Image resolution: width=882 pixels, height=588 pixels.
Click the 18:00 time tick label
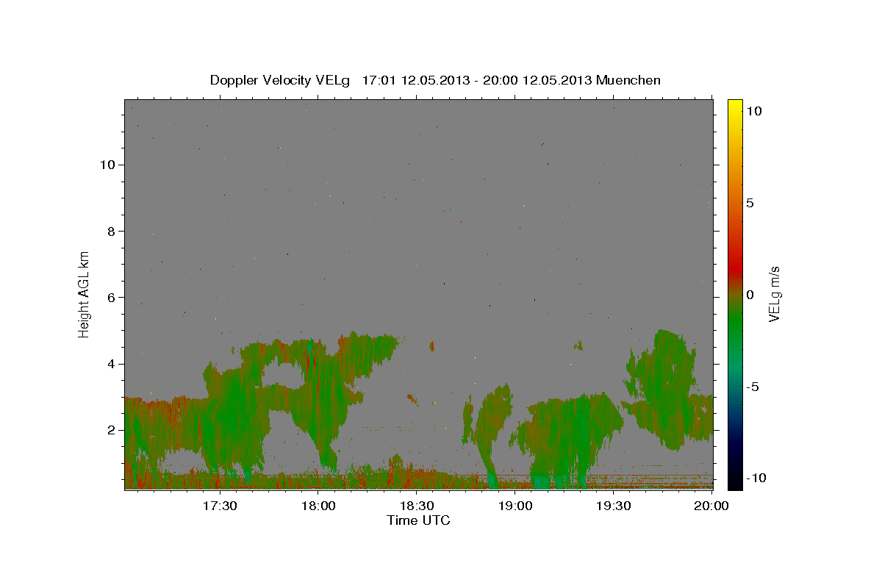[319, 506]
